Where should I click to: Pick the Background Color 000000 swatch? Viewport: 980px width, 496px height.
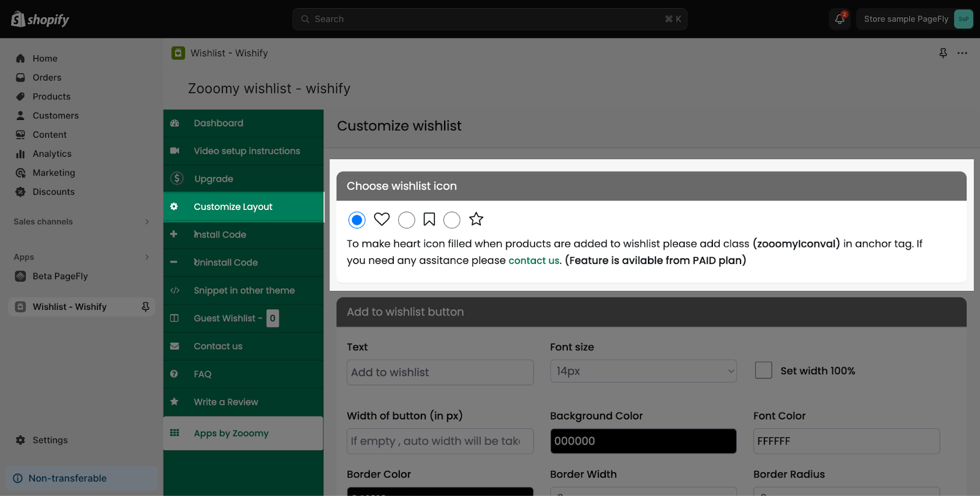(643, 441)
